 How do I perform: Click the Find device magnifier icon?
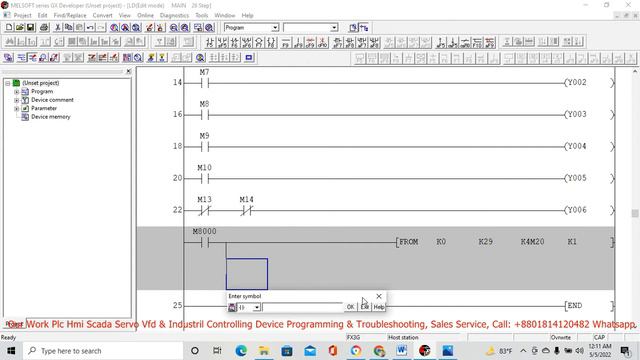coord(114,27)
